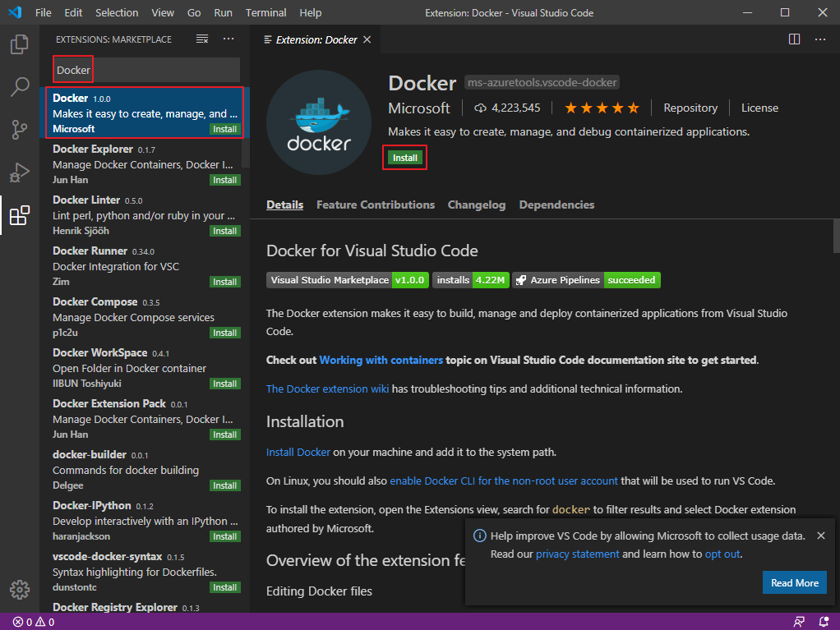840x630 pixels.
Task: Open the Help menu
Action: (310, 12)
